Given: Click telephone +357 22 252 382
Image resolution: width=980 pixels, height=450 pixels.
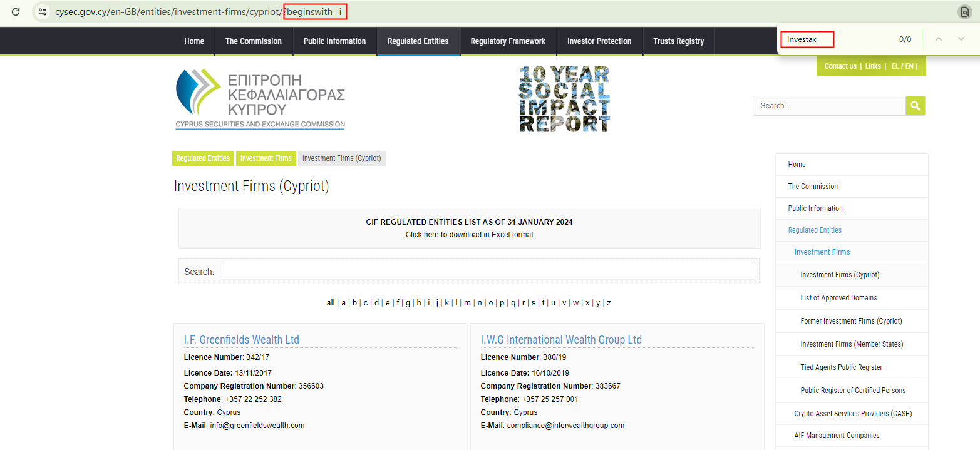Looking at the screenshot, I should tap(254, 399).
